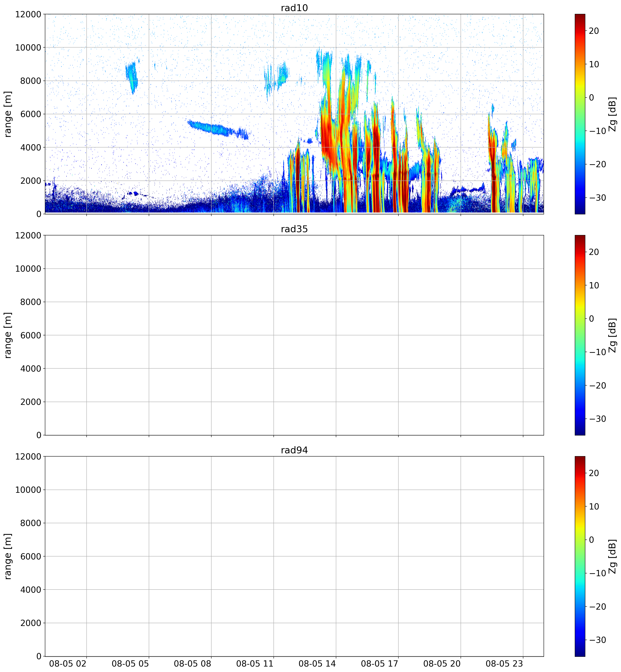Click the 4000 y-tick in rad94 panel
Viewport: 621px width, 672px height.
coord(31,589)
